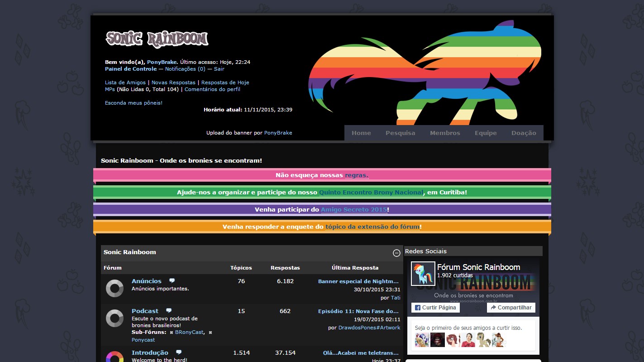This screenshot has width=644, height=362.
Task: Click the small icon before Ponycast sub-forum
Action: 210,333
